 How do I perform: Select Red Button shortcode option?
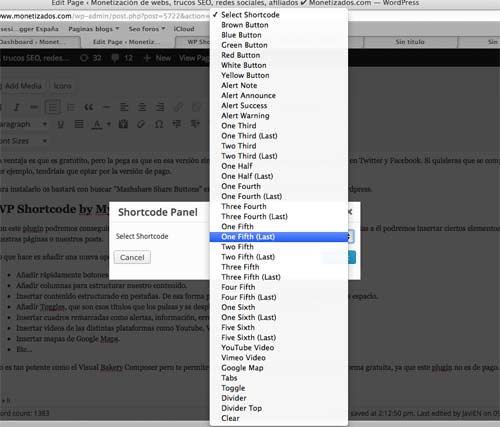tap(279, 55)
